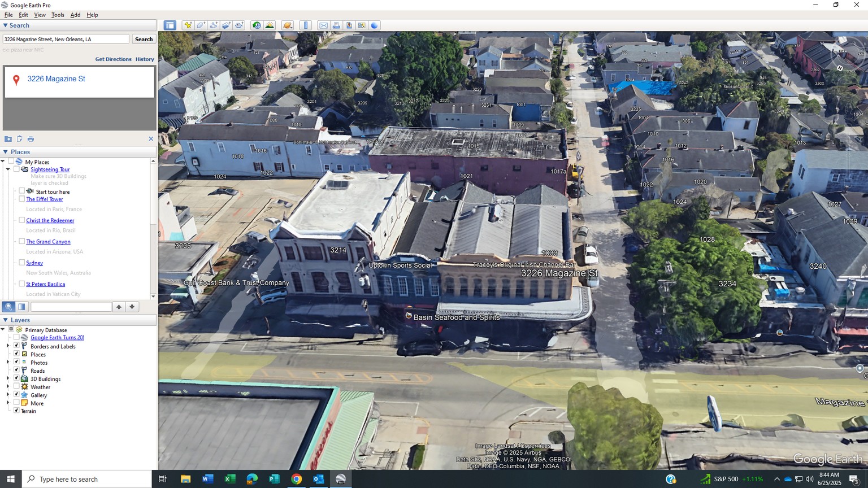Click the Search button
Image resolution: width=868 pixels, height=488 pixels.
(144, 39)
